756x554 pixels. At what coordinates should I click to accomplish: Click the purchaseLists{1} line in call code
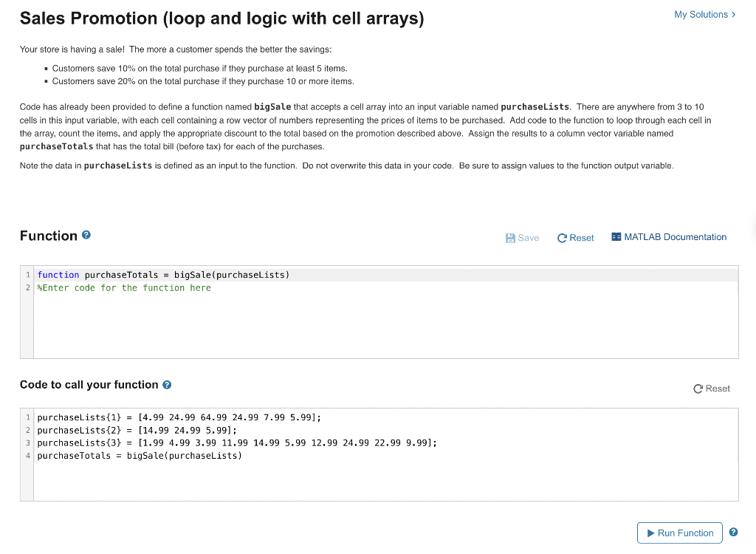click(179, 417)
